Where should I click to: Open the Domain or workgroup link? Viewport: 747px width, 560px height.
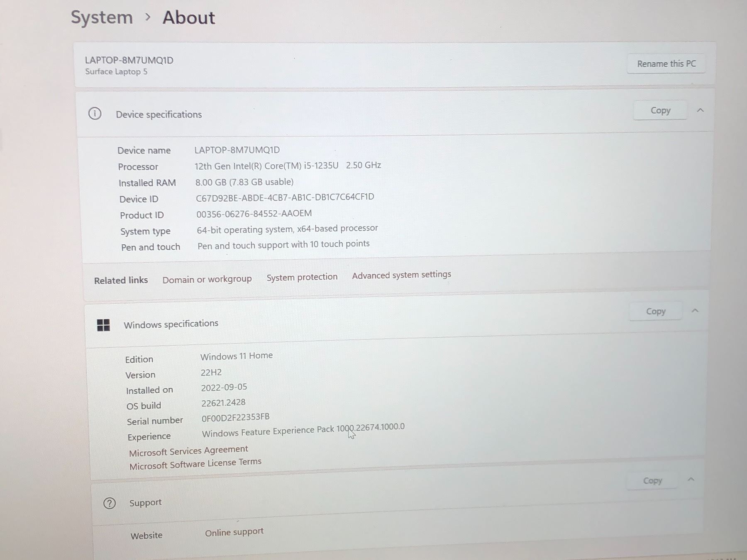(x=207, y=279)
